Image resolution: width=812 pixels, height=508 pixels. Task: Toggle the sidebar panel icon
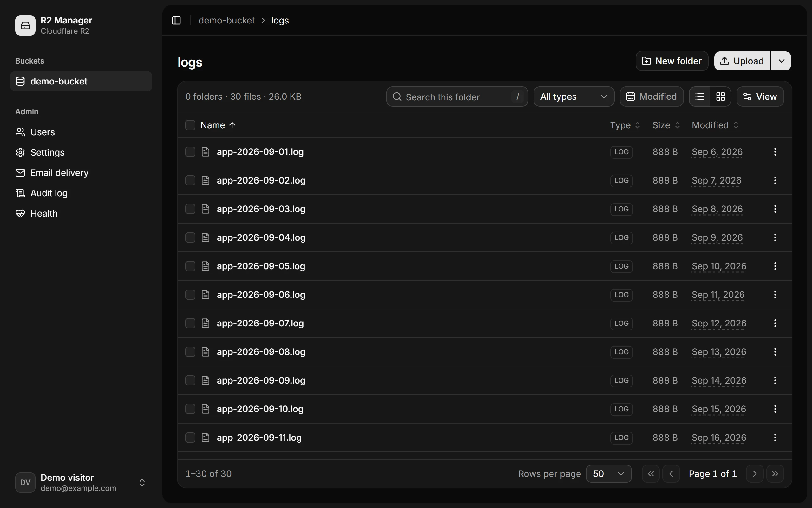click(176, 21)
